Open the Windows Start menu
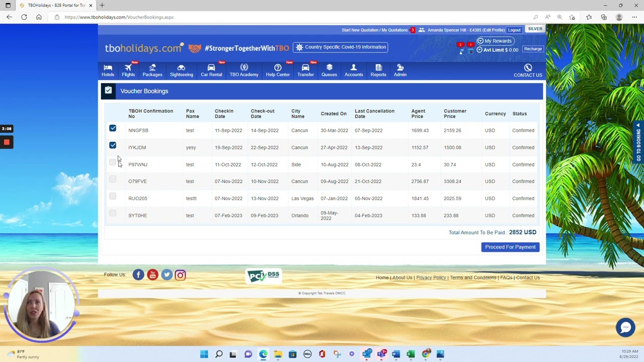644x362 pixels. 204,354
